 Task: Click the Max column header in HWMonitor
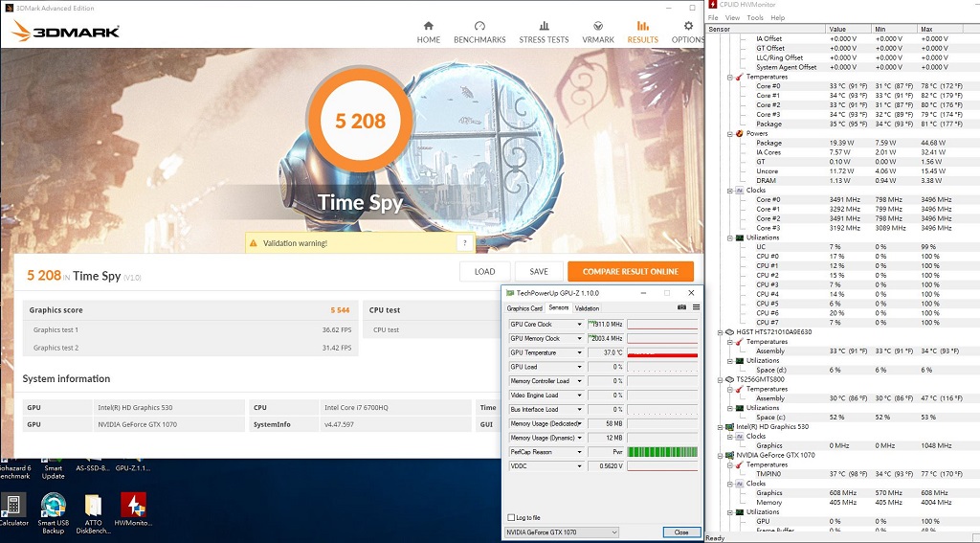pyautogui.click(x=940, y=29)
